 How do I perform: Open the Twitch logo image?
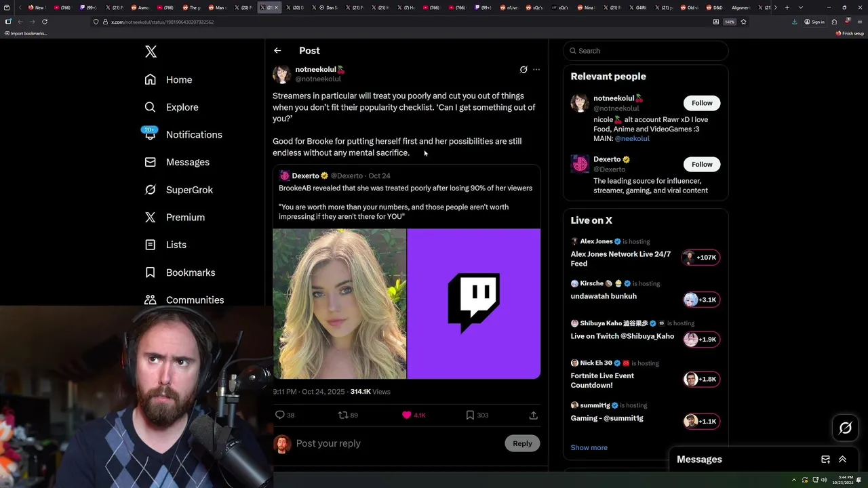point(474,304)
